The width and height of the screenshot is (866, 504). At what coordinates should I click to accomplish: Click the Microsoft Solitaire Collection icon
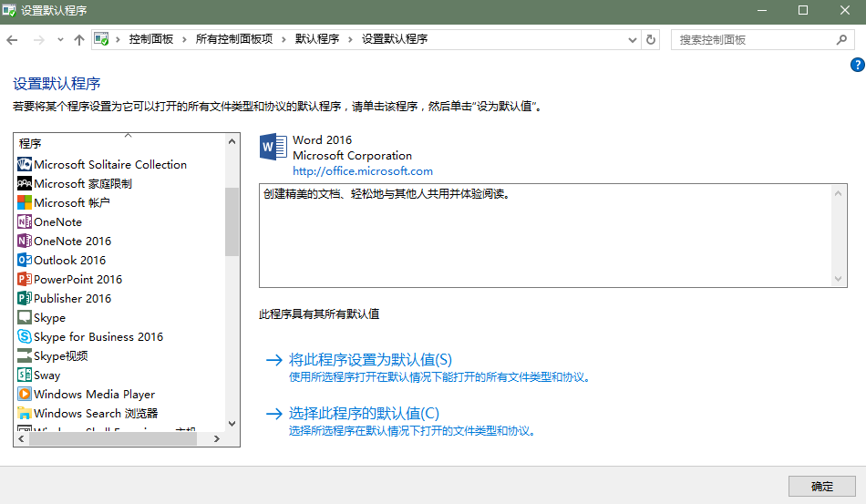pyautogui.click(x=25, y=164)
